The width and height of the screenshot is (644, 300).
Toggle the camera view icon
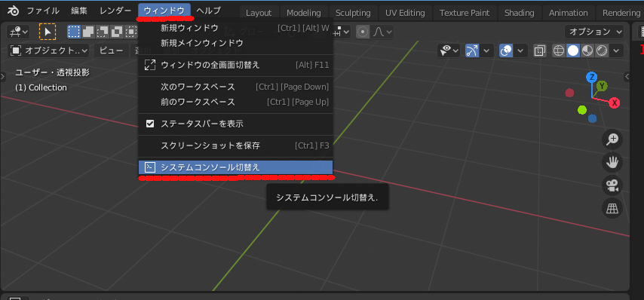tap(612, 185)
